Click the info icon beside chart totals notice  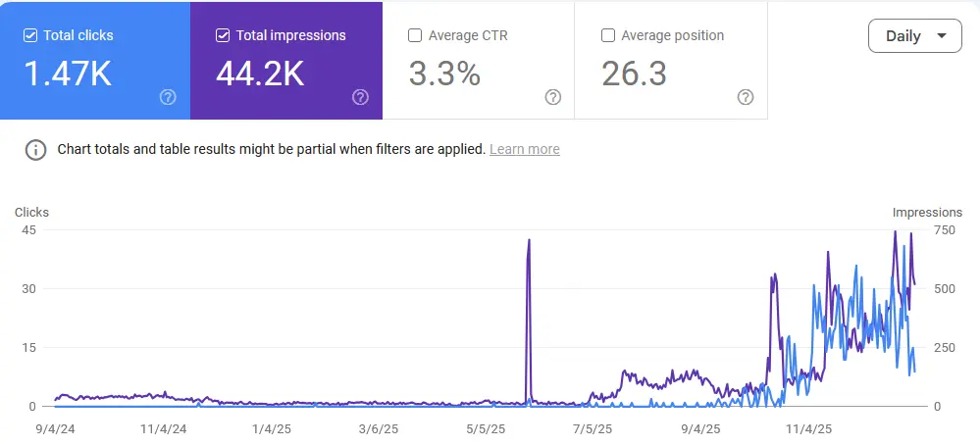point(35,150)
